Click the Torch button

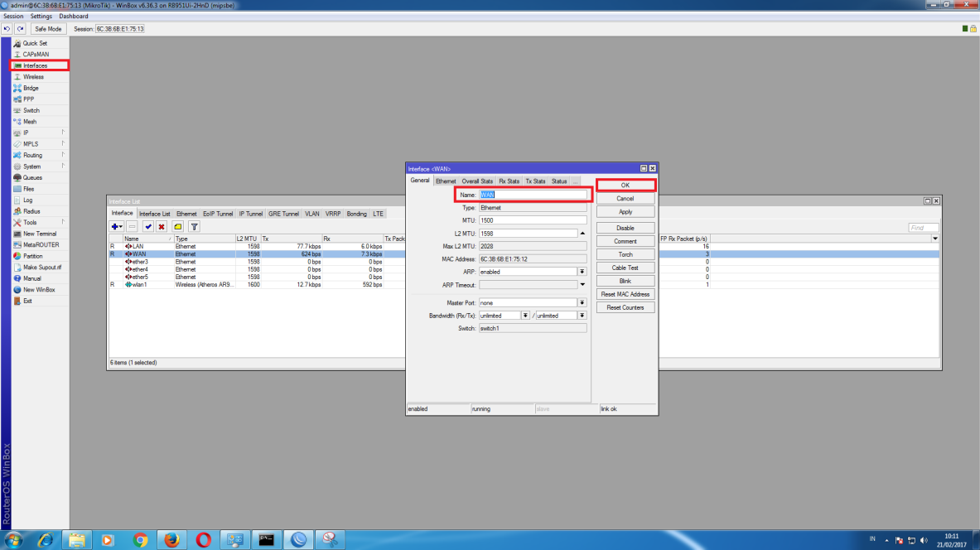[x=625, y=254]
